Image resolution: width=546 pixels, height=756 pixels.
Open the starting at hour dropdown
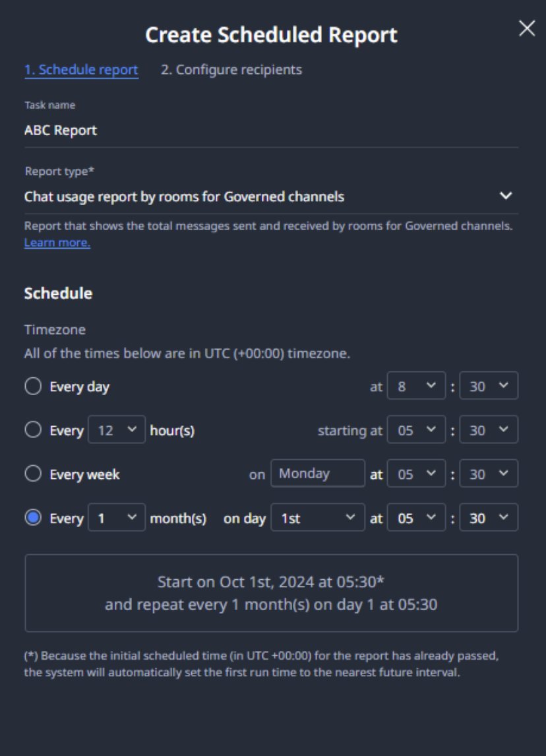tap(416, 429)
